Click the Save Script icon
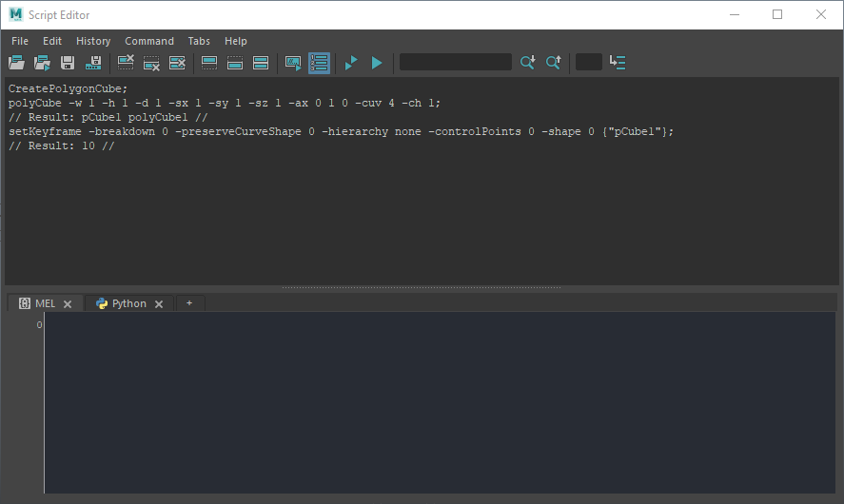 click(x=68, y=63)
